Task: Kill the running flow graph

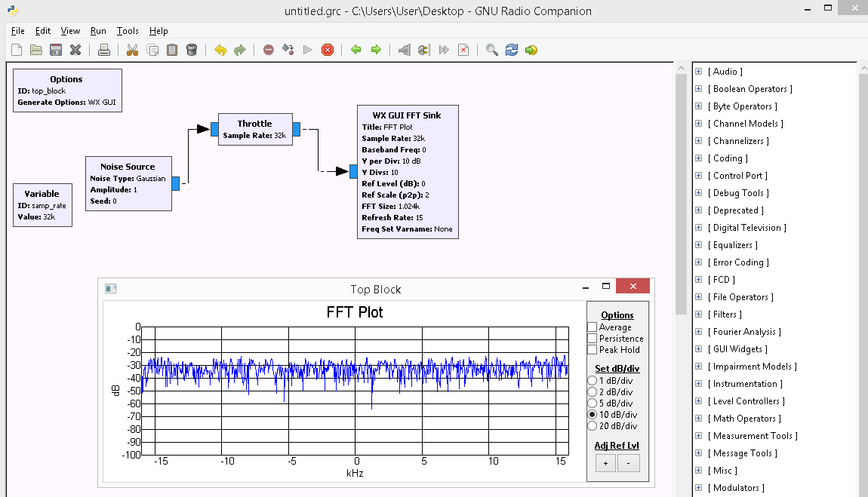Action: coord(328,51)
